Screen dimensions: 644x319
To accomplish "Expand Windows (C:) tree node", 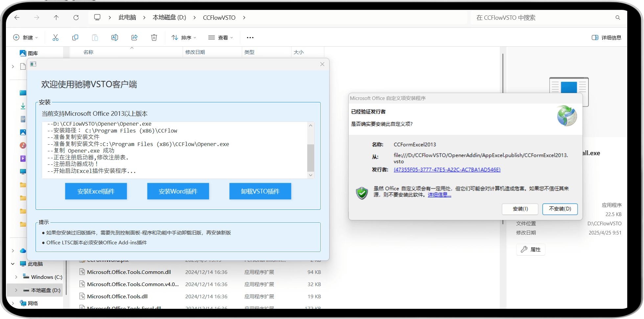I will [x=16, y=277].
